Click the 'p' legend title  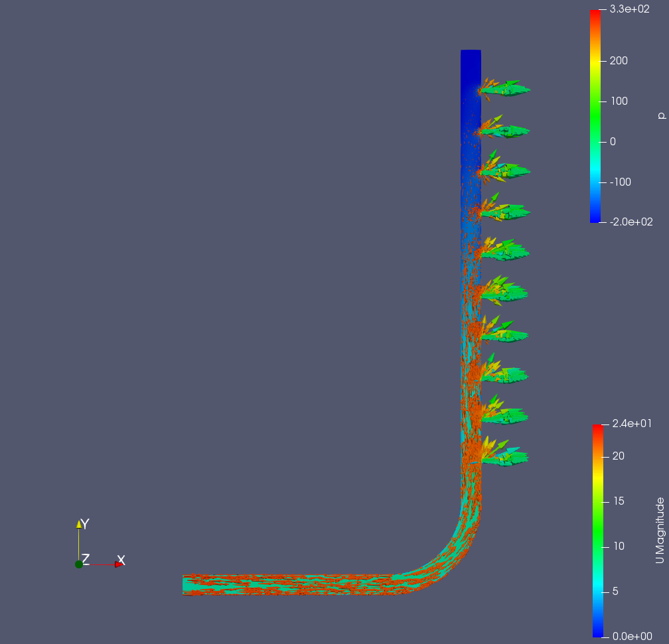coord(660,115)
